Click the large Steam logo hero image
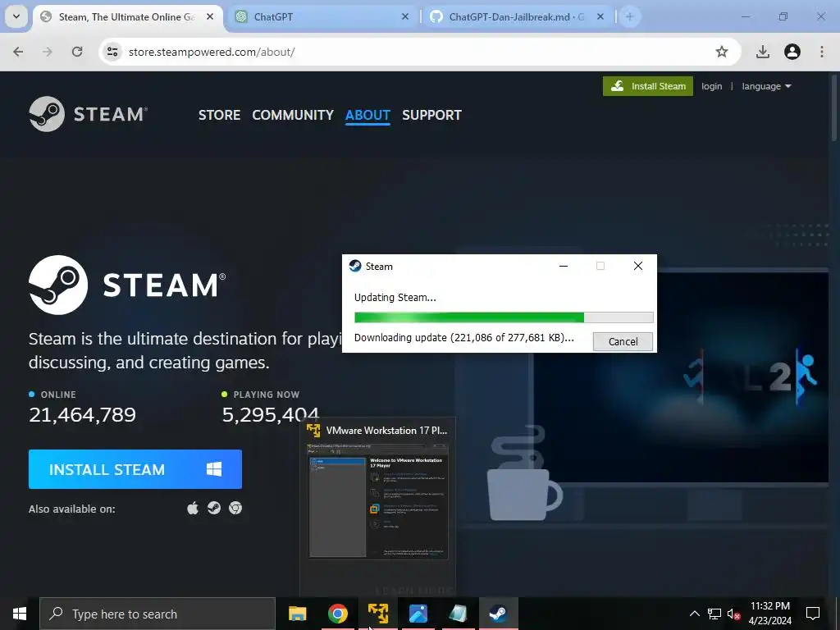Image resolution: width=840 pixels, height=630 pixels. click(127, 285)
